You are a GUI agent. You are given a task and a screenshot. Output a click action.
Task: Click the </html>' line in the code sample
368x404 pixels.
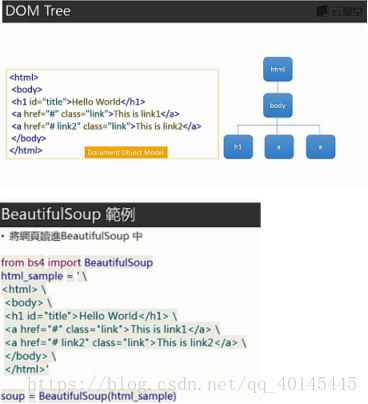point(27,369)
